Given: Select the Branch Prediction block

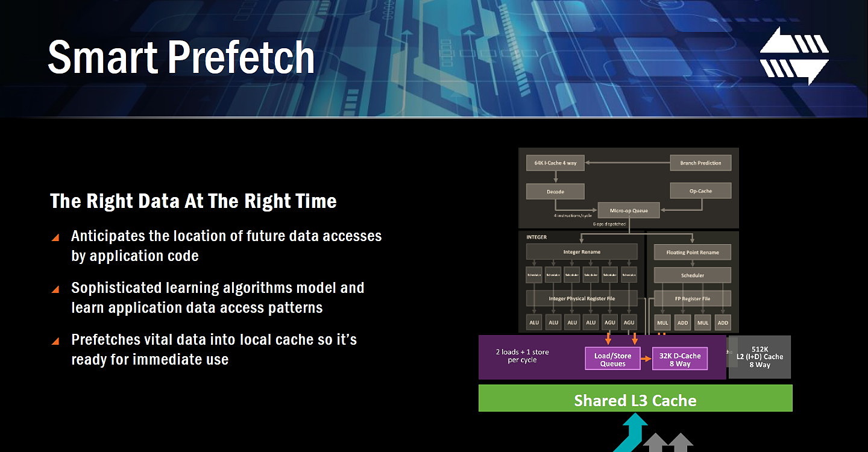Looking at the screenshot, I should point(700,163).
